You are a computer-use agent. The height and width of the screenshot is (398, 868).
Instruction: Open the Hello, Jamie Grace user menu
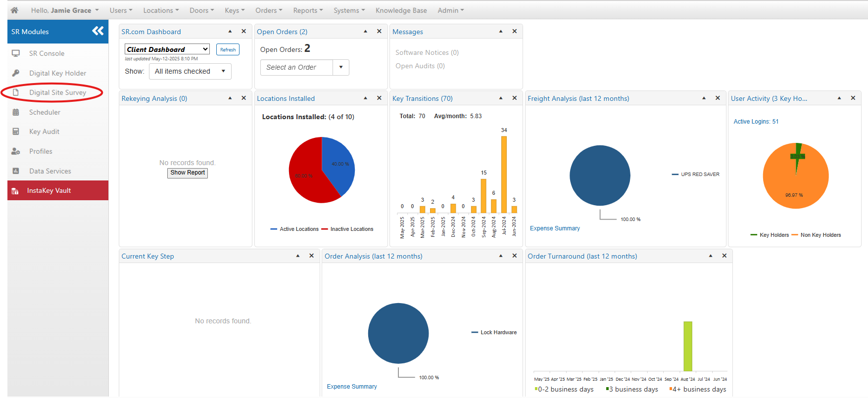[x=65, y=10]
